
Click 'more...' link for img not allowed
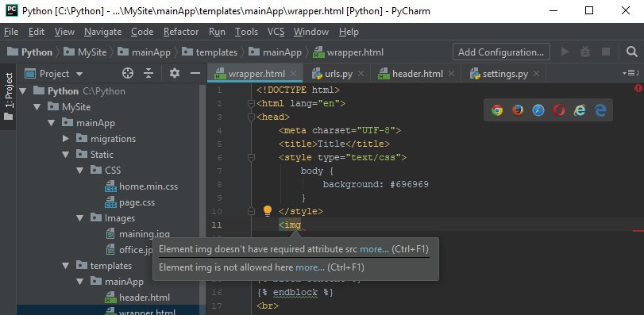[310, 267]
